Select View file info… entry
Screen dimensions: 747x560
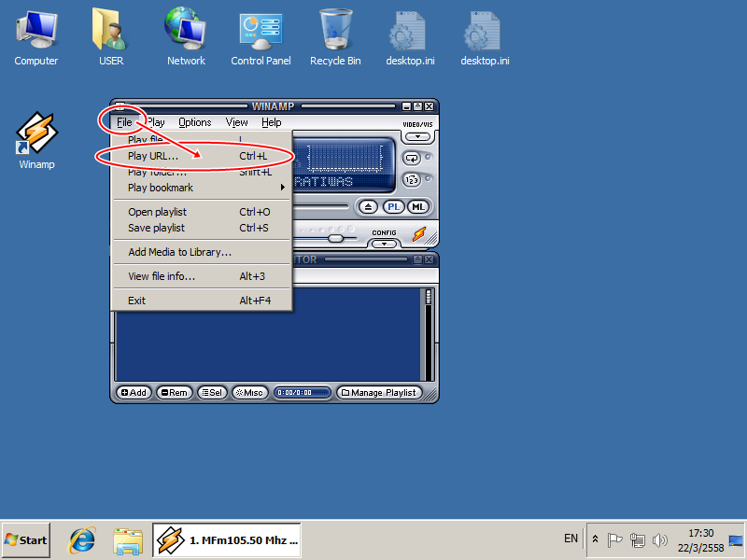pos(202,276)
